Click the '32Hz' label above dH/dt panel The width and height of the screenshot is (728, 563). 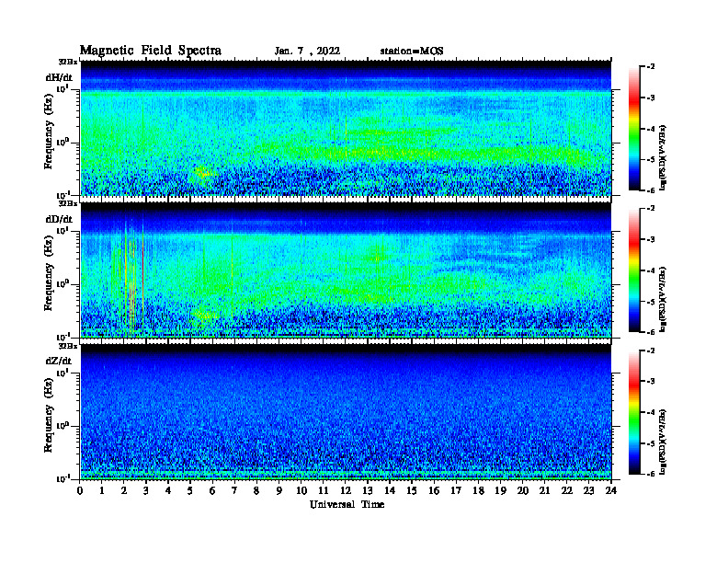pos(68,62)
